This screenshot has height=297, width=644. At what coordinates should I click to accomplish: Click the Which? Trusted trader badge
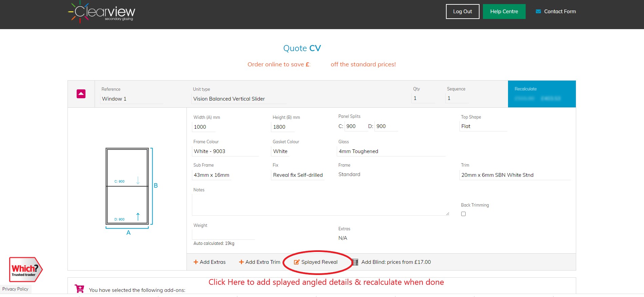26,270
